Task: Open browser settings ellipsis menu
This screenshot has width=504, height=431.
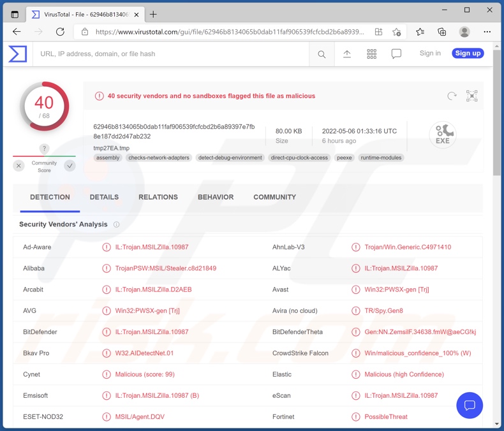Action: click(487, 31)
